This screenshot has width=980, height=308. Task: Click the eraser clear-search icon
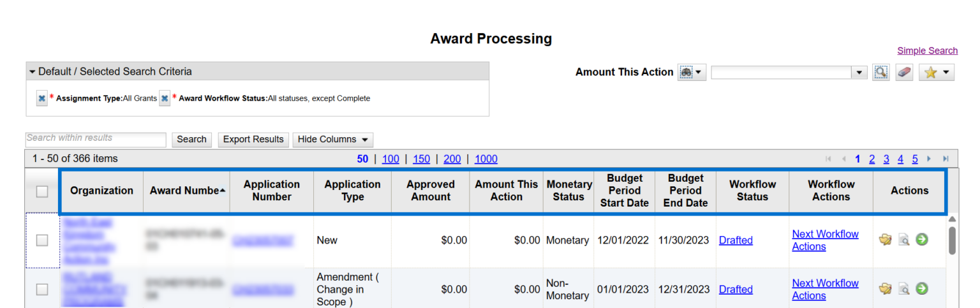tap(904, 73)
